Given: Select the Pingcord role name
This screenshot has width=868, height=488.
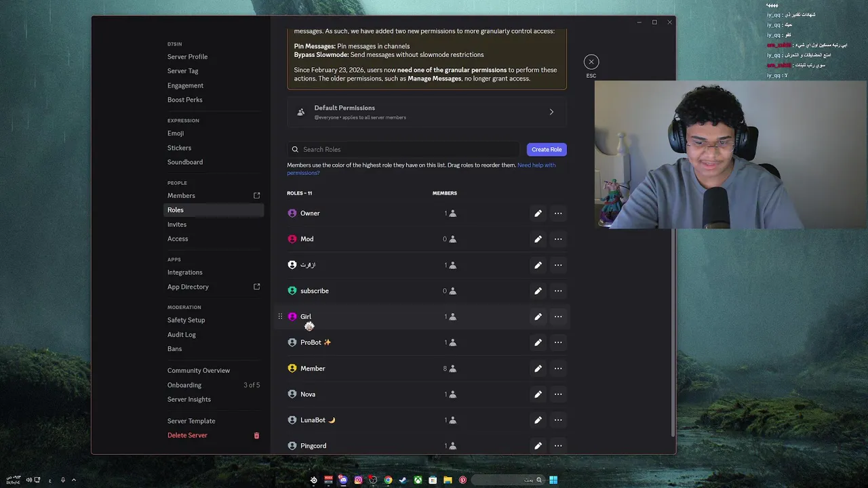Looking at the screenshot, I should [313, 446].
